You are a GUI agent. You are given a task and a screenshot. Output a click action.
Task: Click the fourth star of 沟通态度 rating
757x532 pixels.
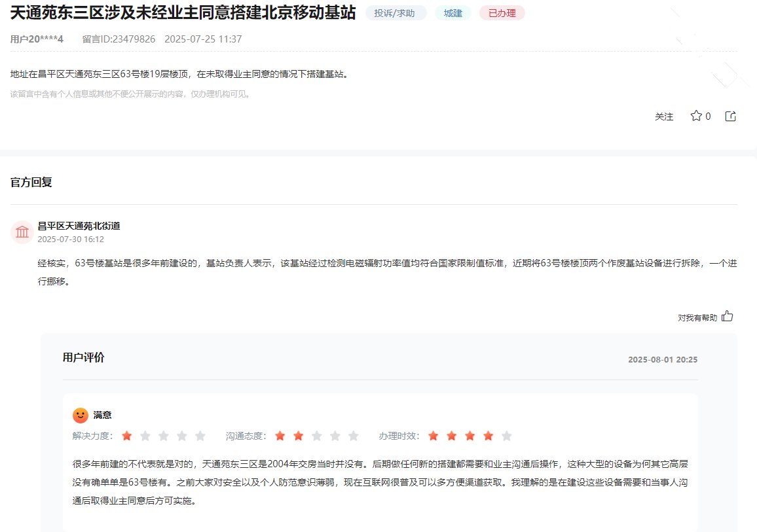[335, 436]
